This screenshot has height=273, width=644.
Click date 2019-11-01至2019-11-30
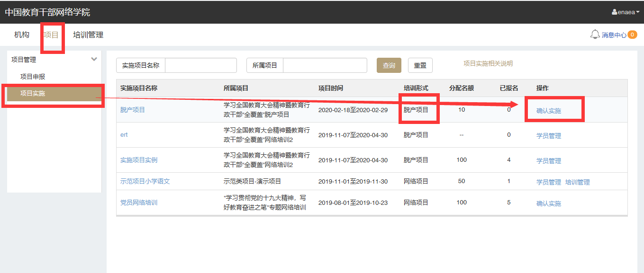353,181
